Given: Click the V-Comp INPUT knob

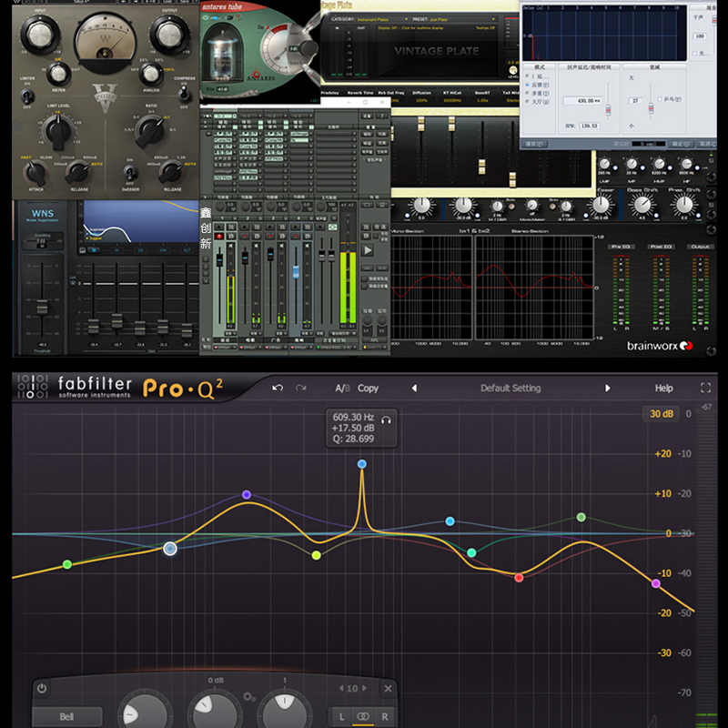Looking at the screenshot, I should (39, 34).
